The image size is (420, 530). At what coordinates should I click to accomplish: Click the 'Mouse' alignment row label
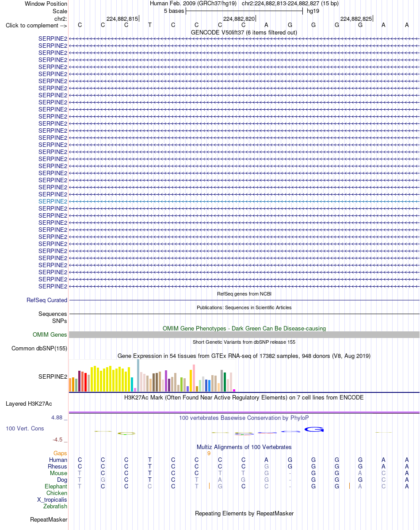[x=58, y=473]
